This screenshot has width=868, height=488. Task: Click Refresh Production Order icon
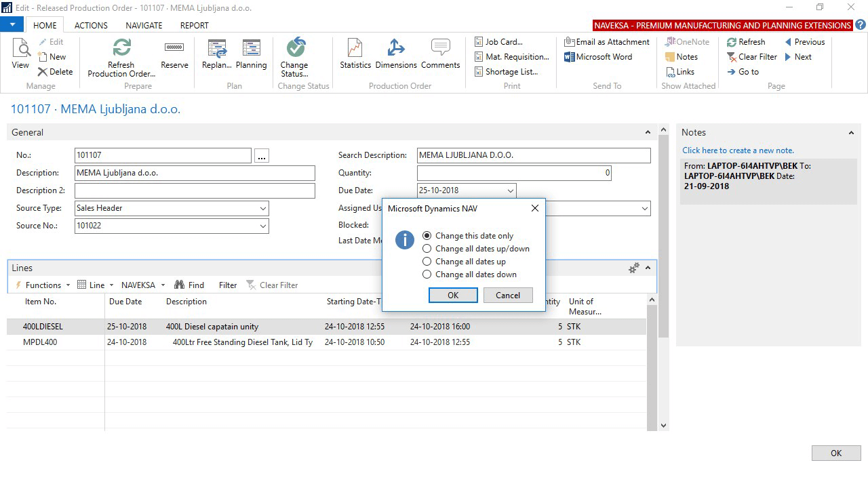pos(121,57)
